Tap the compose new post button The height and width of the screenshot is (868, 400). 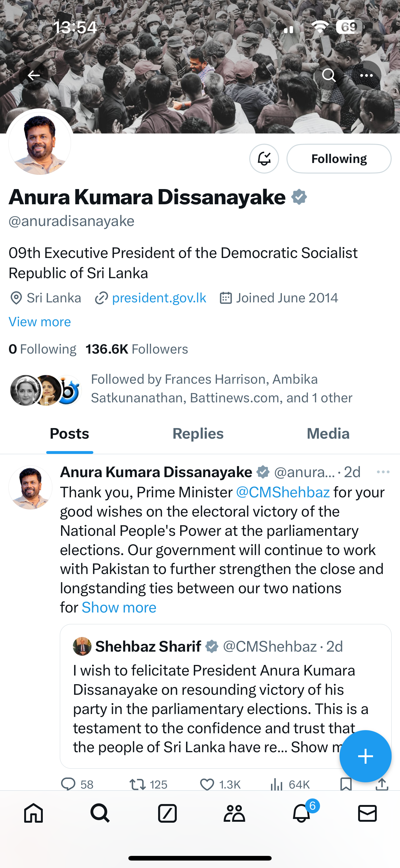pos(365,756)
